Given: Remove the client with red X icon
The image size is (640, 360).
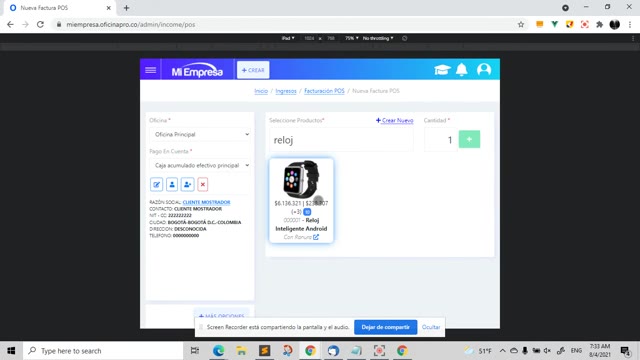Looking at the screenshot, I should coord(203,184).
